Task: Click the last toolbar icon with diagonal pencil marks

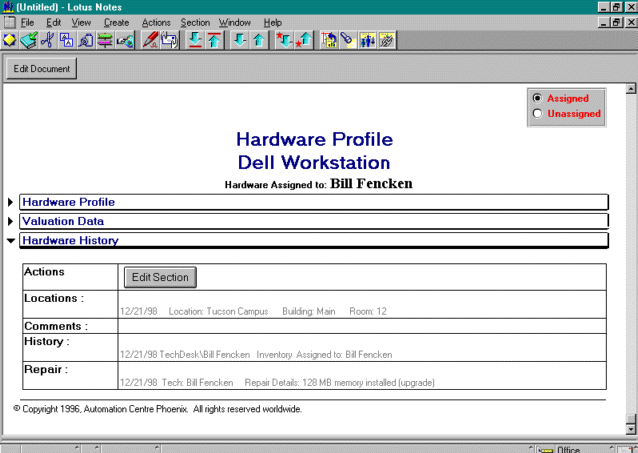Action: point(387,40)
